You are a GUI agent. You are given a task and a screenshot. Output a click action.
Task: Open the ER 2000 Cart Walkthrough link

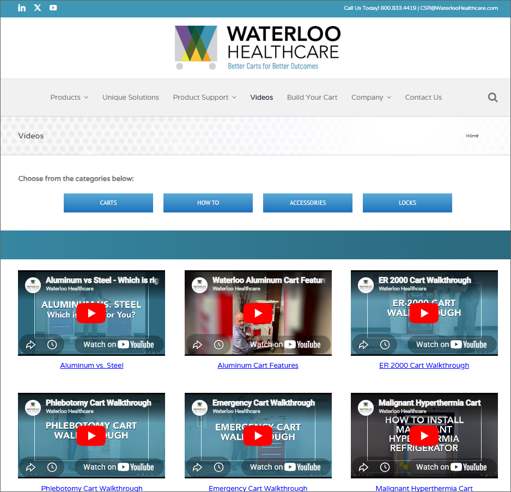click(424, 365)
